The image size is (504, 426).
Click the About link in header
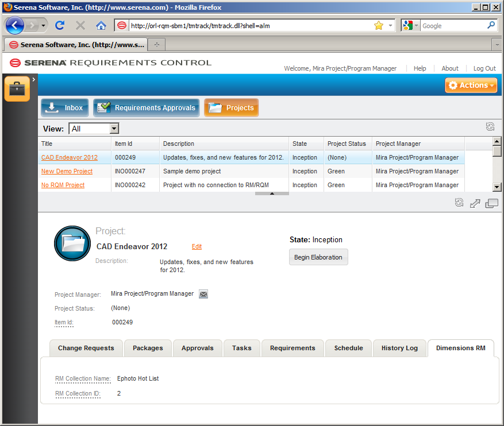(450, 68)
